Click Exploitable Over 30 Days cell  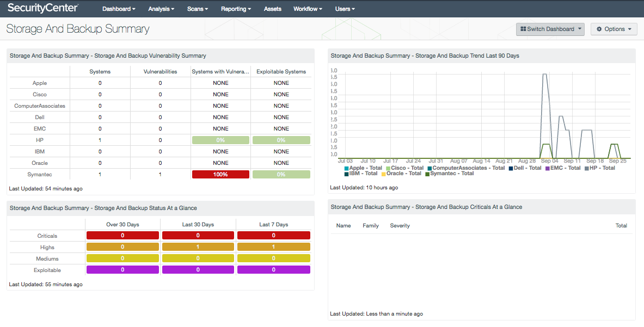coord(122,270)
